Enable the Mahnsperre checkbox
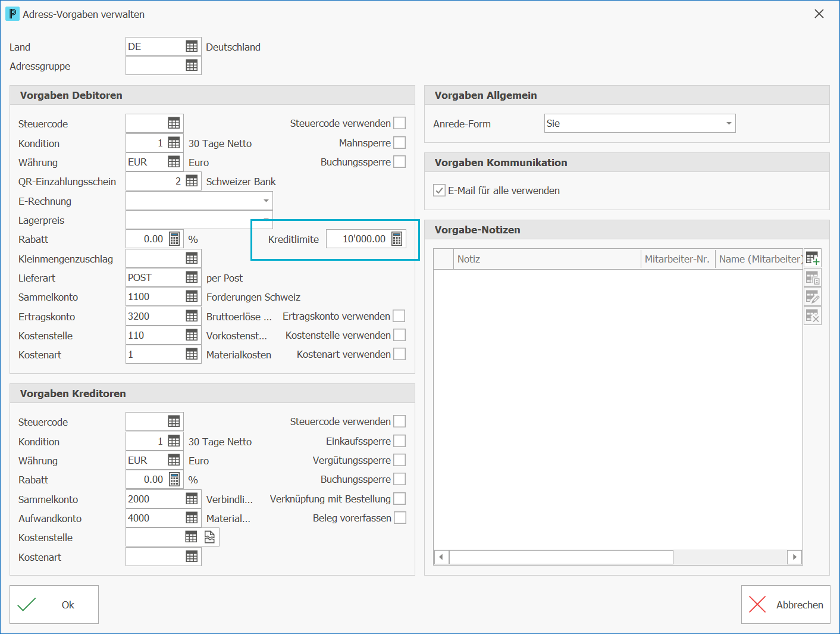Screen dimensions: 840x634 400,143
